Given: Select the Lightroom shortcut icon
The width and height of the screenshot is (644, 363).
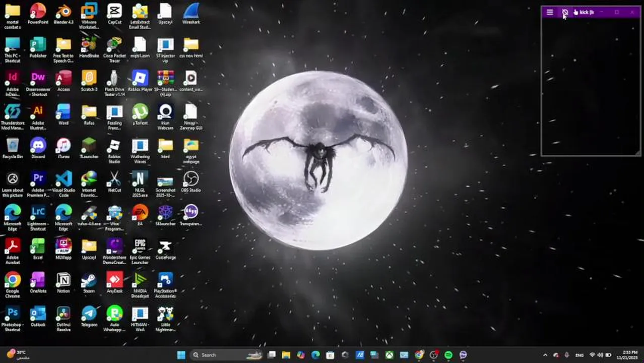Looking at the screenshot, I should (x=38, y=218).
